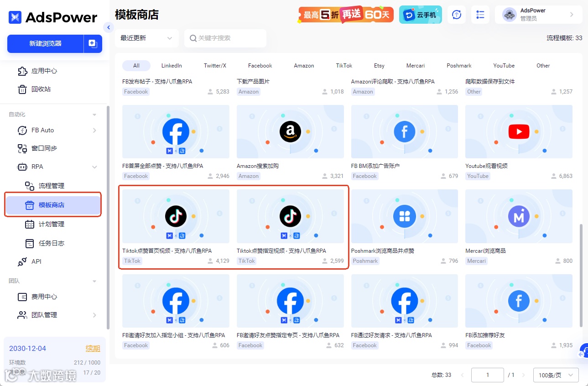This screenshot has width=588, height=386.
Task: Open the Poshmark浏览商品并点赞 template thumbnail
Action: tap(405, 216)
